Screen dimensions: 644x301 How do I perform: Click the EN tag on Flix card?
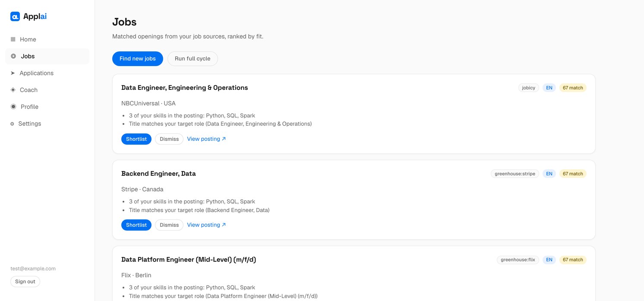[549, 260]
